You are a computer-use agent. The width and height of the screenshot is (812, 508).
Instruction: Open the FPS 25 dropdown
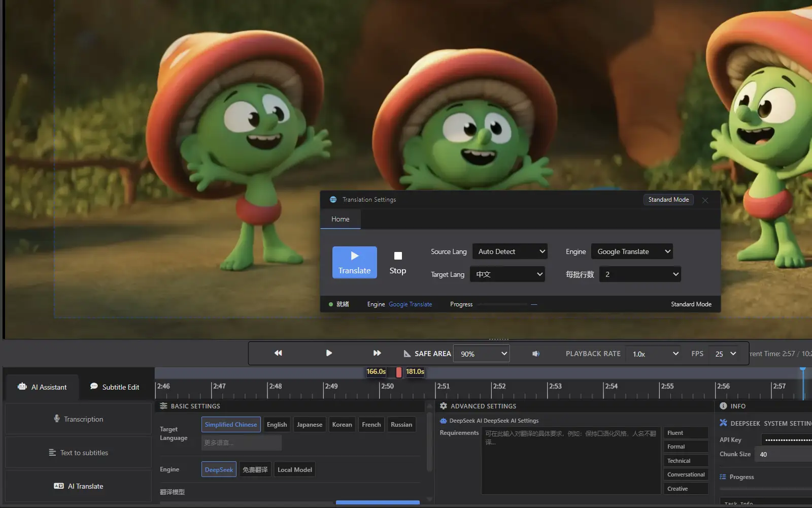point(725,354)
